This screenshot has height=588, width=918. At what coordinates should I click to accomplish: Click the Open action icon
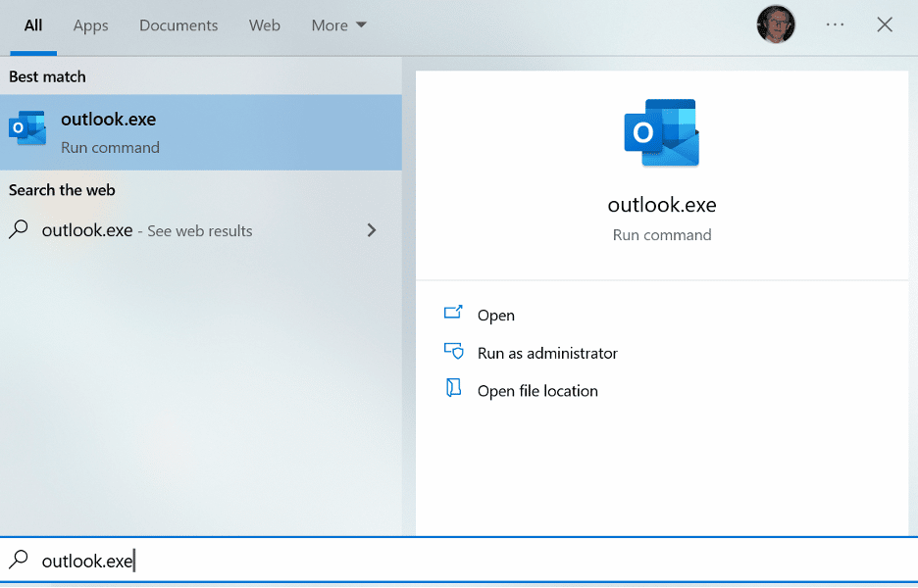click(x=453, y=313)
